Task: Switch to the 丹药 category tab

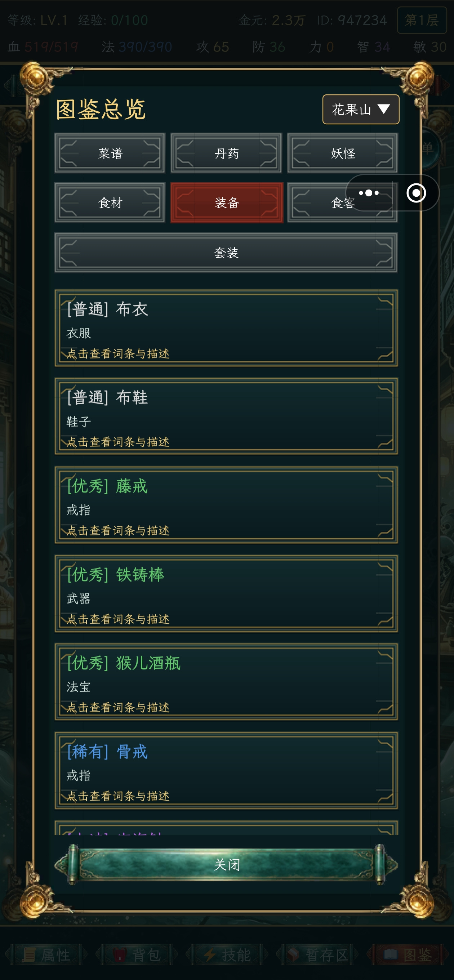Action: [226, 153]
